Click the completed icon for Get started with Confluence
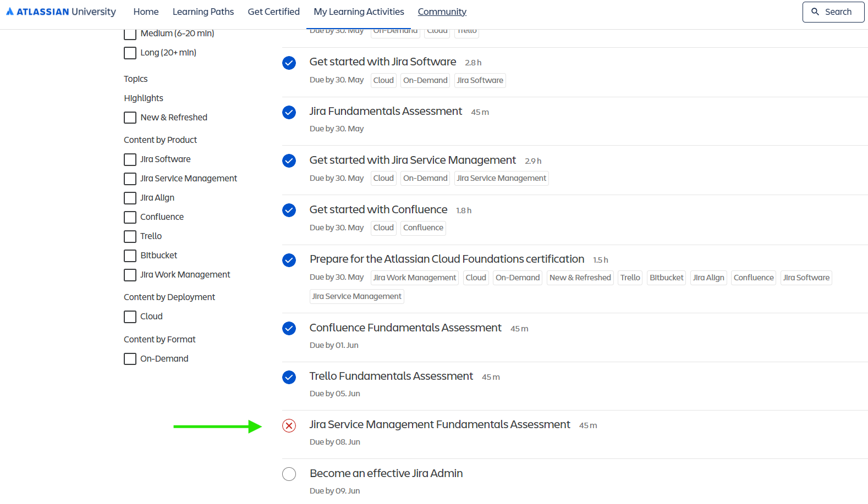The image size is (868, 504). pos(289,211)
